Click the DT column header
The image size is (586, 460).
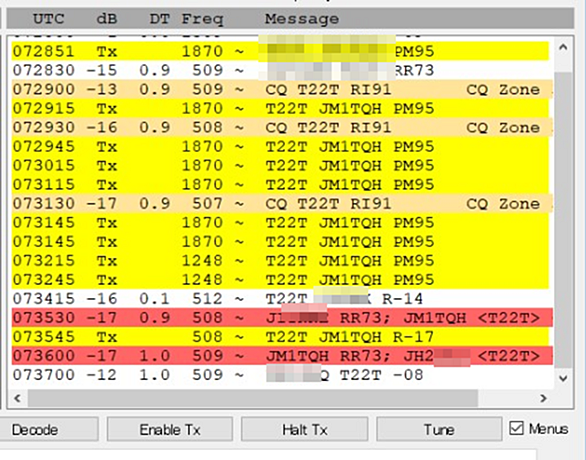pyautogui.click(x=160, y=19)
